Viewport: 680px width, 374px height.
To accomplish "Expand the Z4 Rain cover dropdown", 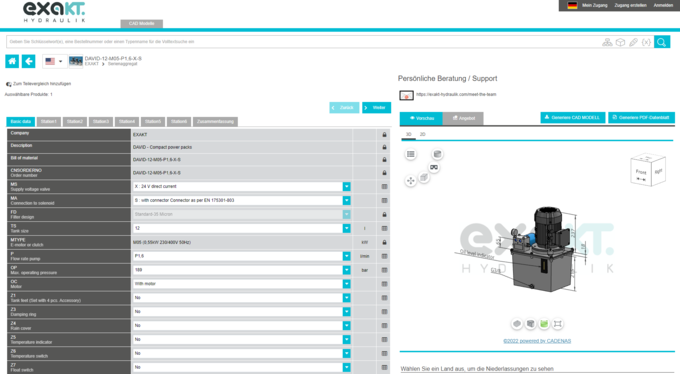I will (347, 325).
